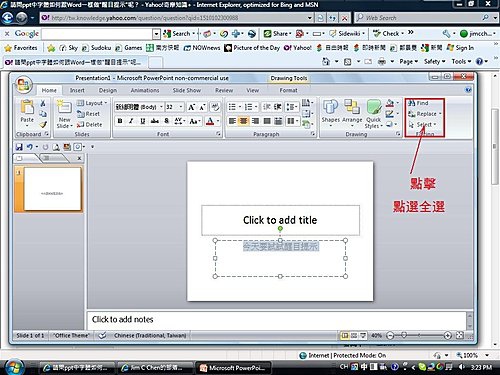
Task: Open the font size dropdown
Action: tap(181, 107)
